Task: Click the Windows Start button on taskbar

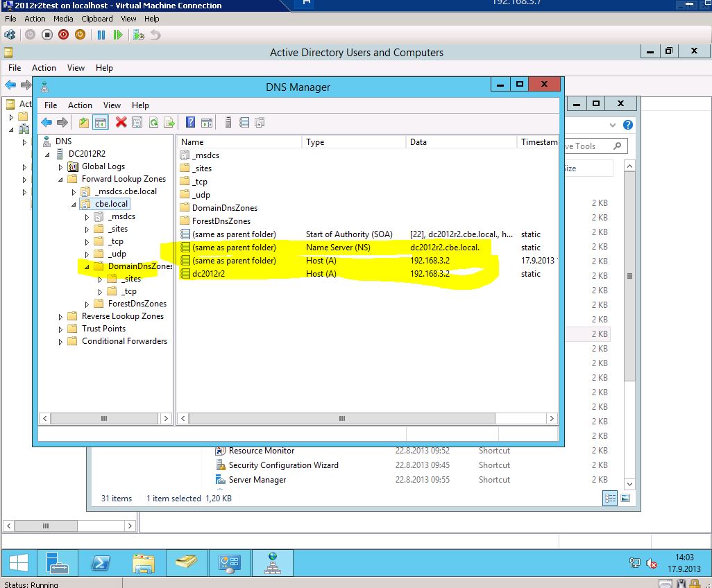Action: click(x=19, y=563)
